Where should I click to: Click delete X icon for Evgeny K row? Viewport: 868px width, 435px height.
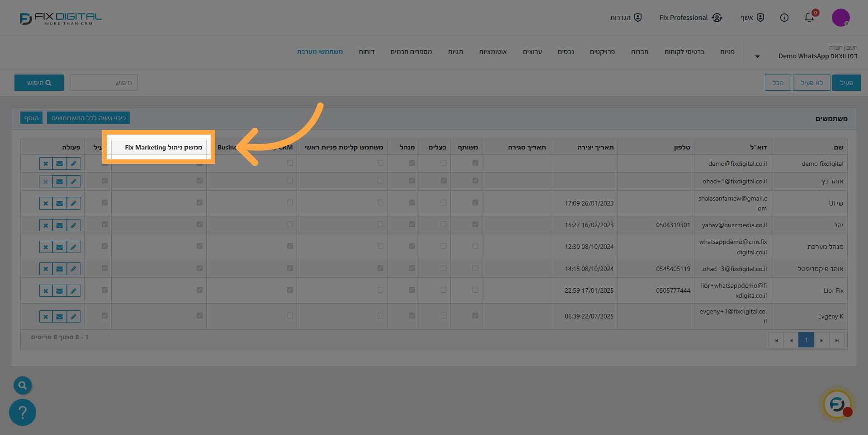46,317
